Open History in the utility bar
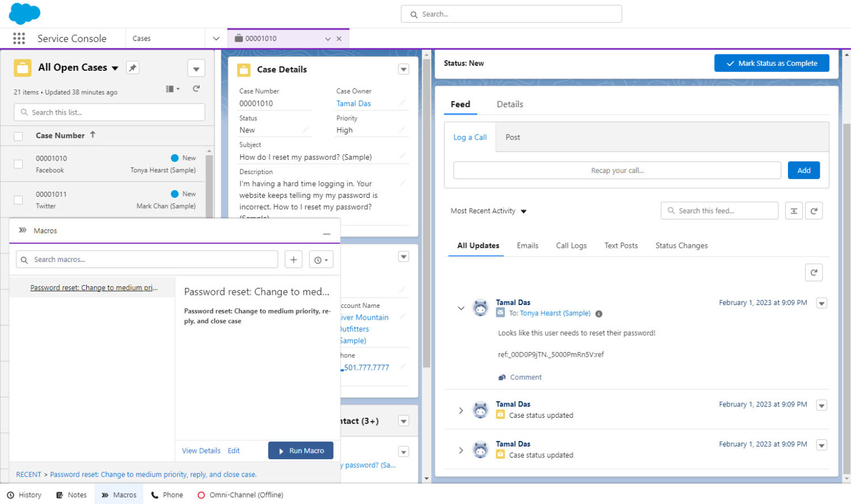 pyautogui.click(x=24, y=495)
